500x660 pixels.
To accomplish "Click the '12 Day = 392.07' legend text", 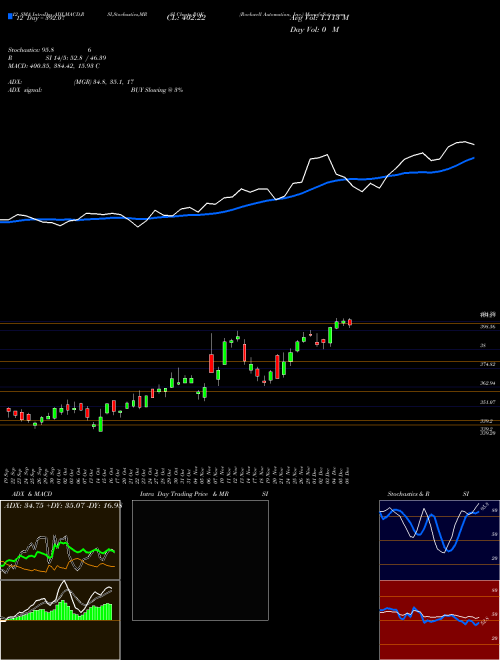I will click(x=39, y=19).
